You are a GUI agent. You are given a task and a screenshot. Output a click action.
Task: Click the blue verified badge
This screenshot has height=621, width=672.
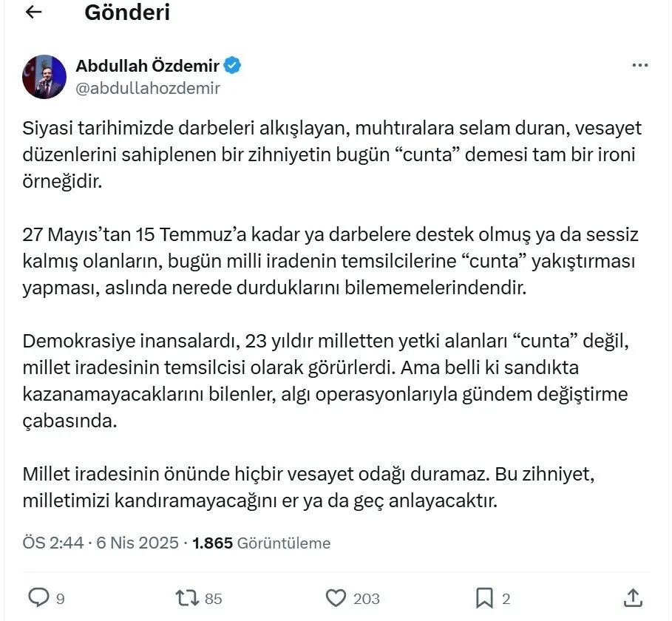pos(233,66)
